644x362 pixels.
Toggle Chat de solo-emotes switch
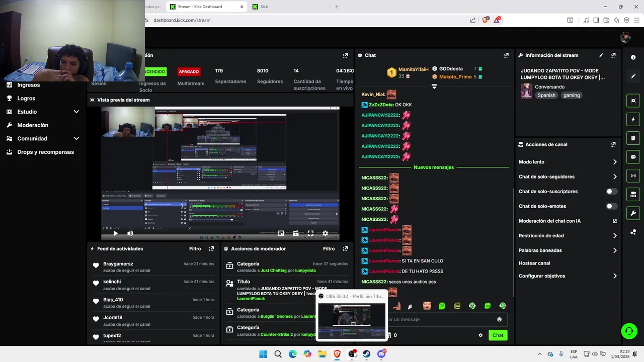click(611, 206)
